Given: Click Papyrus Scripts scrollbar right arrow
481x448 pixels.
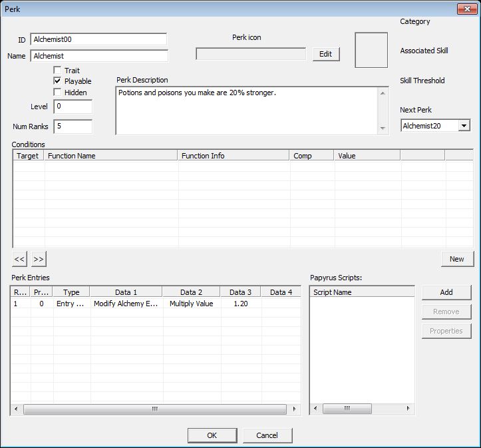Looking at the screenshot, I should click(x=408, y=408).
